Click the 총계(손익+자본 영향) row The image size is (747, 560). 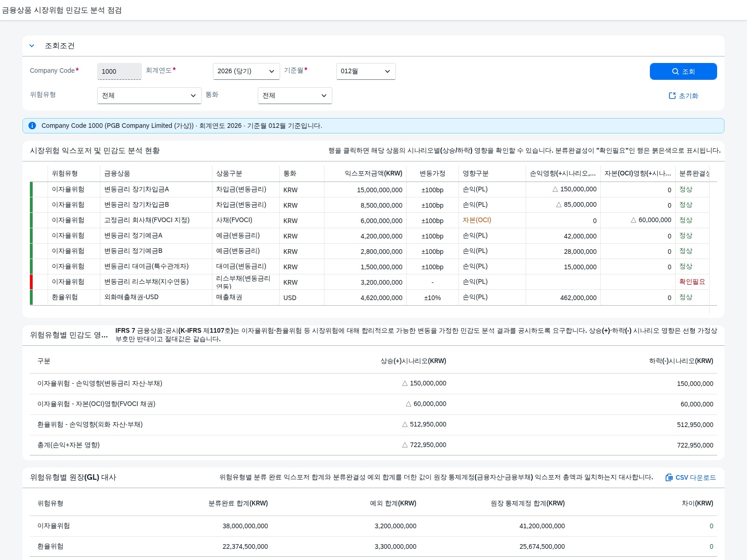click(x=373, y=445)
